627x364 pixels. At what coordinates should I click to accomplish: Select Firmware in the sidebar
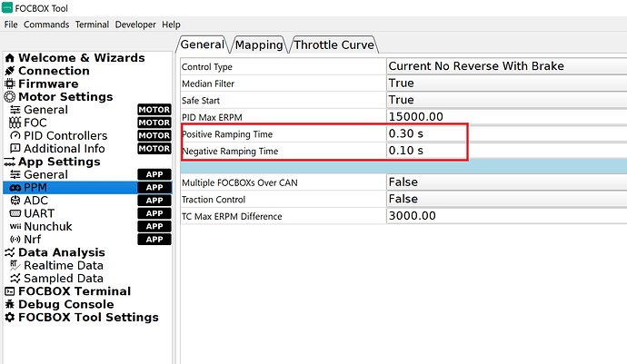(x=48, y=84)
